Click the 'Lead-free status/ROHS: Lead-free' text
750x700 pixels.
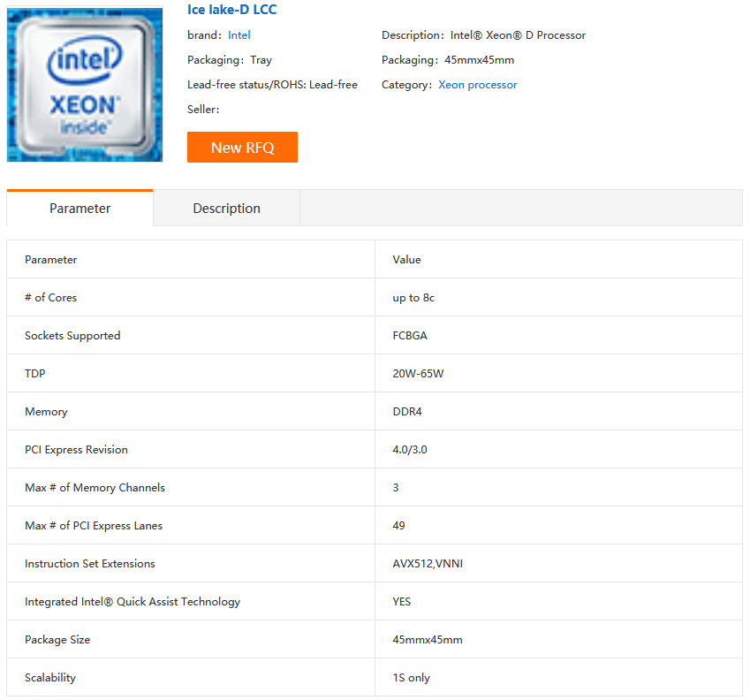pyautogui.click(x=272, y=85)
